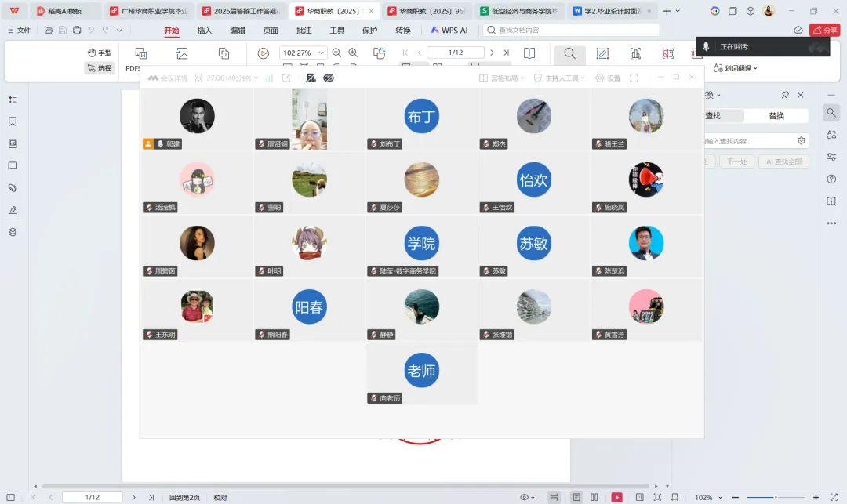Switch to the 批注 ribbon tab

coord(304,31)
